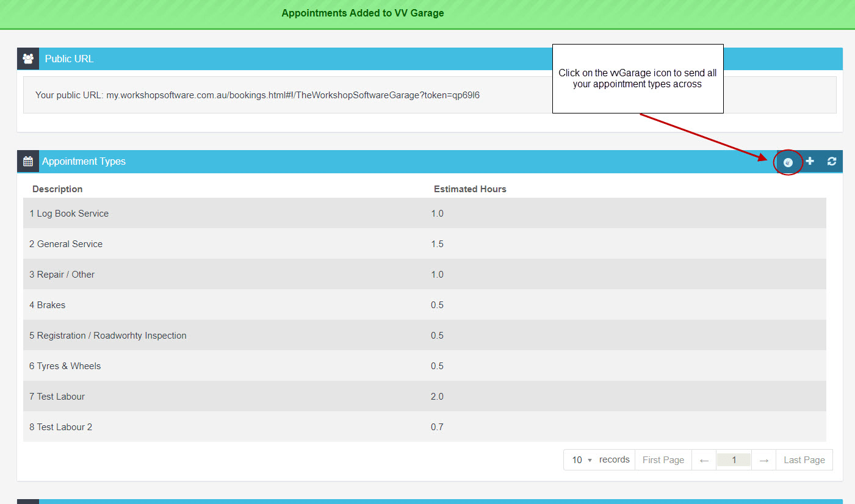Click the 1.5 hours value for General Service
The height and width of the screenshot is (504, 855).
tap(437, 244)
